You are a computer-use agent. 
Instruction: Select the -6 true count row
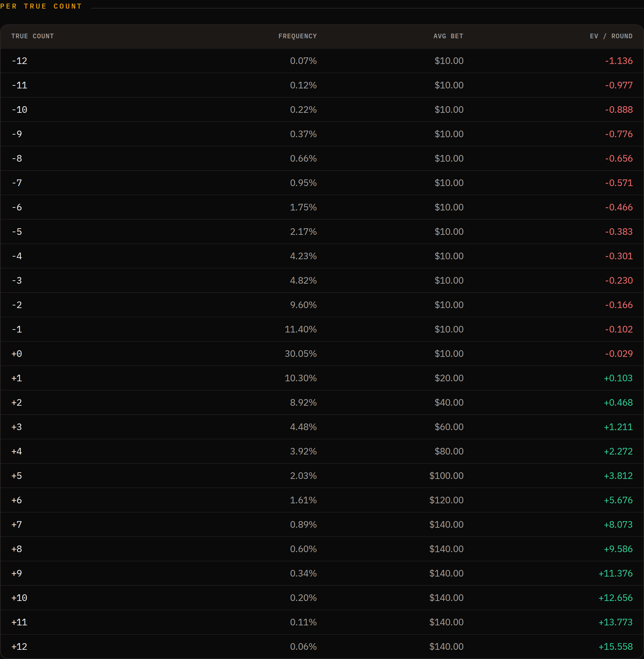click(322, 207)
